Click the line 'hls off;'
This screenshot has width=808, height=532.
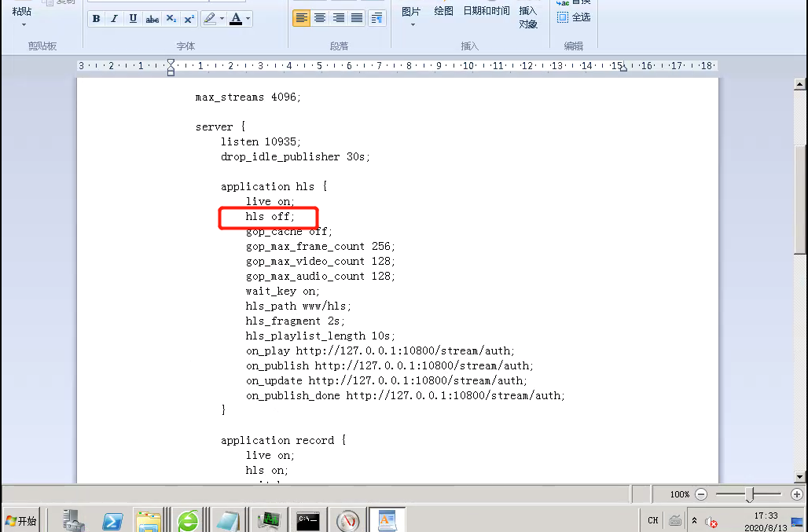(270, 216)
